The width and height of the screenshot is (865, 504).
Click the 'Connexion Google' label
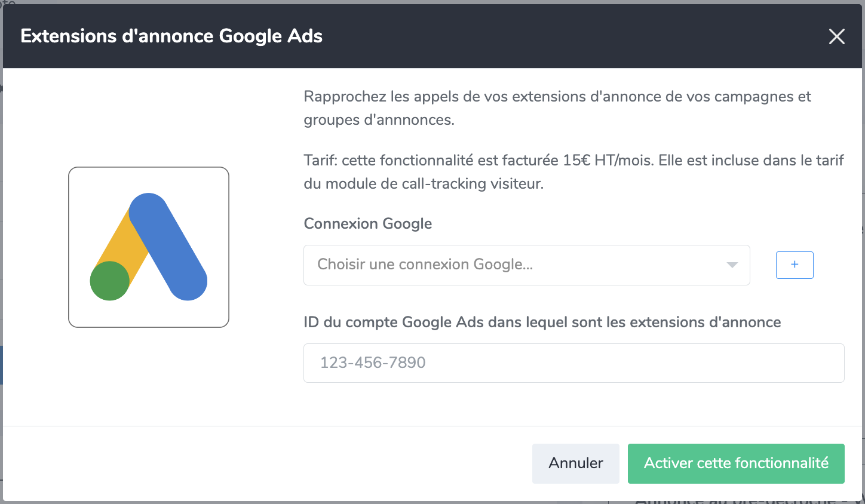point(367,224)
